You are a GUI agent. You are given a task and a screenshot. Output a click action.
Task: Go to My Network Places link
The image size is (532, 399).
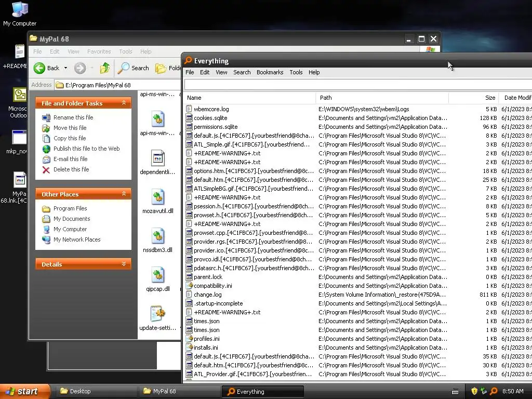tap(77, 240)
